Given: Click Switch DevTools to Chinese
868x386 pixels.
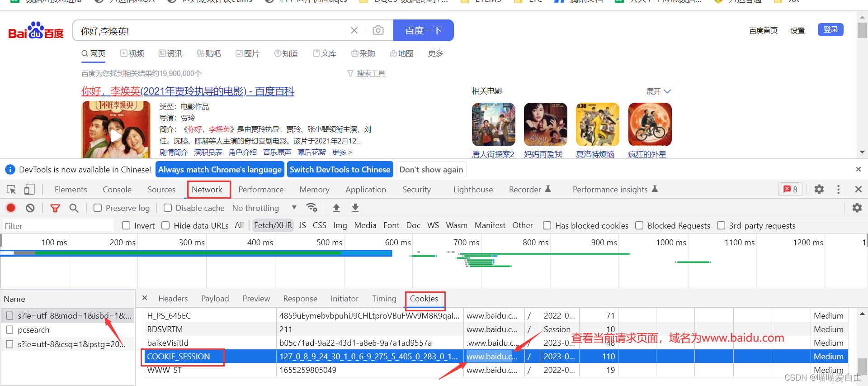Looking at the screenshot, I should [x=340, y=170].
